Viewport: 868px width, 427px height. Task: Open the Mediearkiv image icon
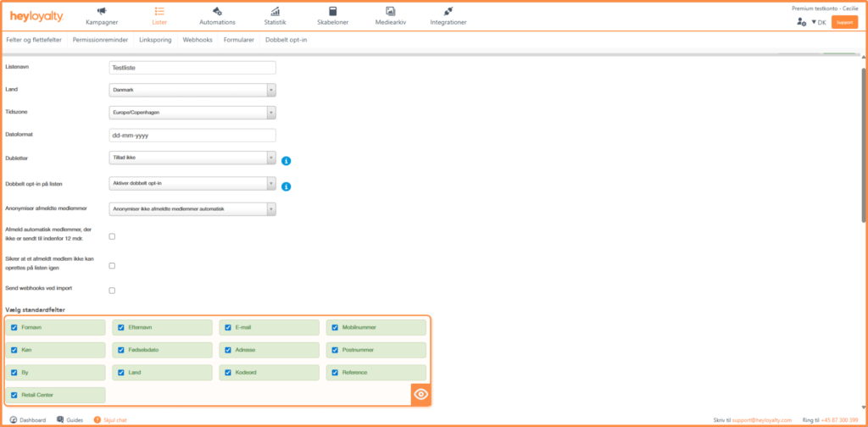391,11
